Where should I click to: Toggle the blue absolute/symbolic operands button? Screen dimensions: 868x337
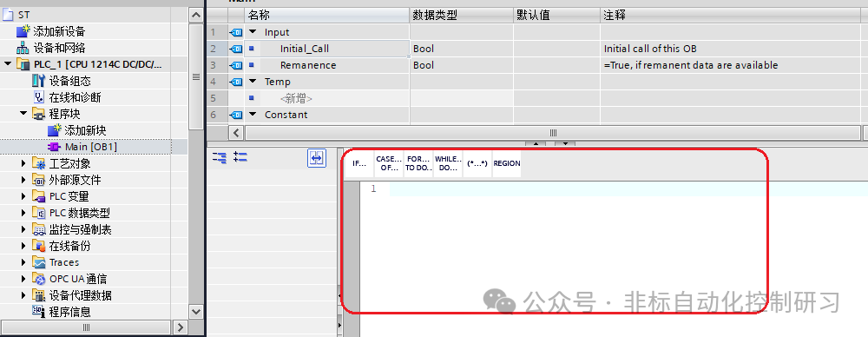[317, 159]
